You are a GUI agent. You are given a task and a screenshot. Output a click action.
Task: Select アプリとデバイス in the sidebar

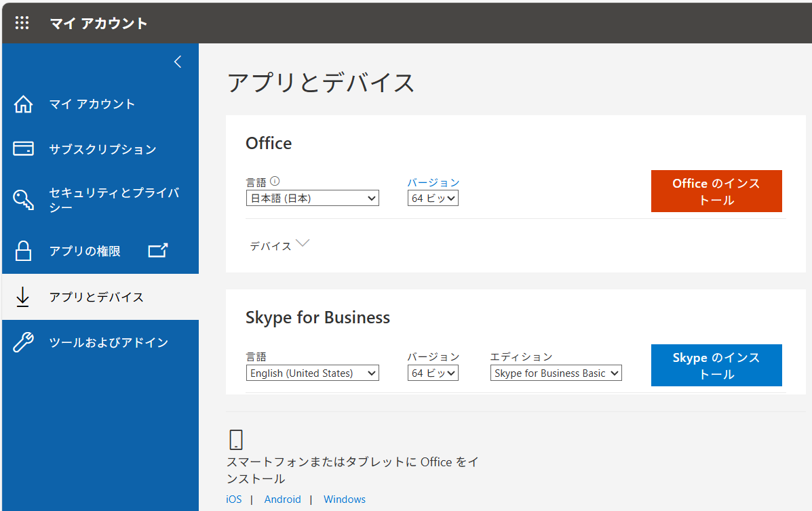100,297
